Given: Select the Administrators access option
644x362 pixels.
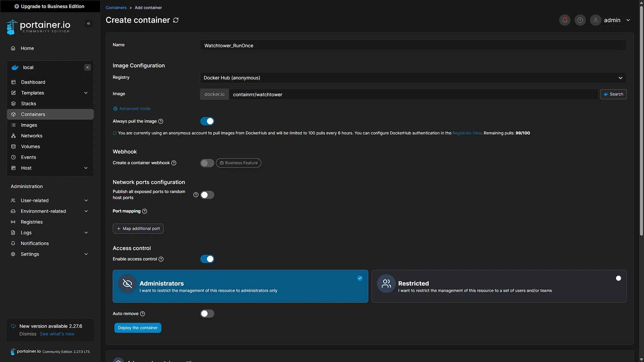Looking at the screenshot, I should [240, 286].
